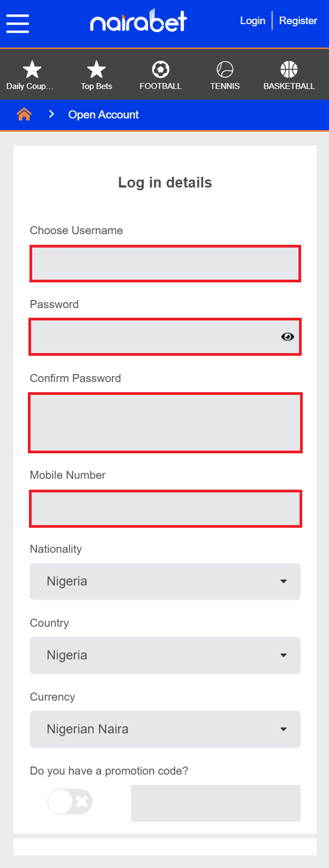Viewport: 329px width, 868px height.
Task: Click the promotion code text box
Action: 215,803
